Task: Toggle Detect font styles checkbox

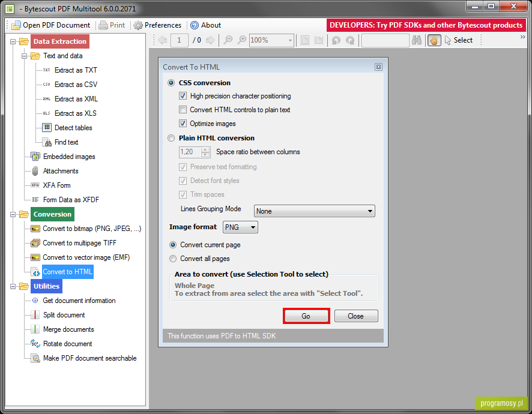Action: [183, 181]
